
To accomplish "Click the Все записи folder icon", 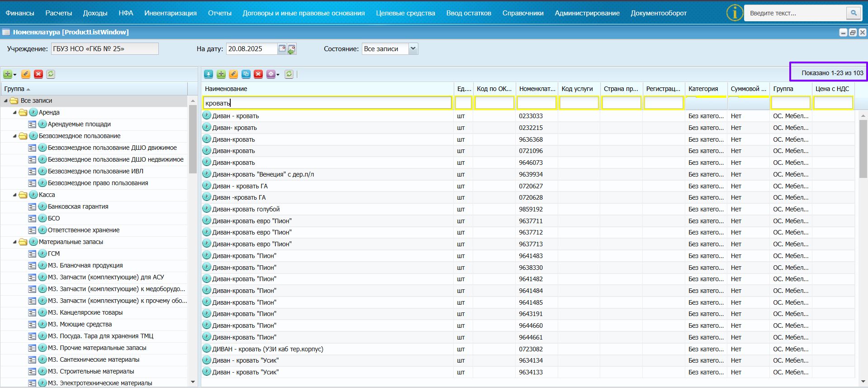I will pyautogui.click(x=14, y=101).
